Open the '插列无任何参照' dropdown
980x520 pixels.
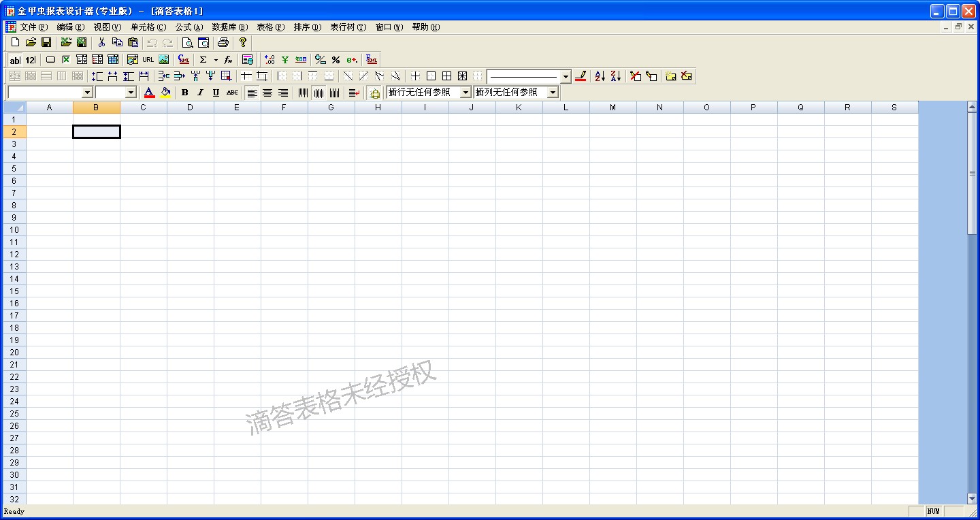coord(553,93)
